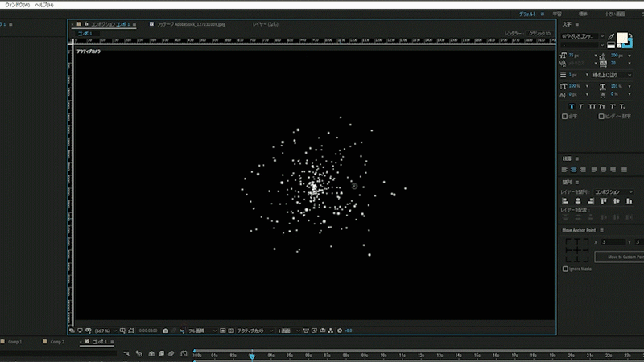Screen dimensions: 644x362
Task: Enable the hindi digits checkbox
Action: click(601, 117)
